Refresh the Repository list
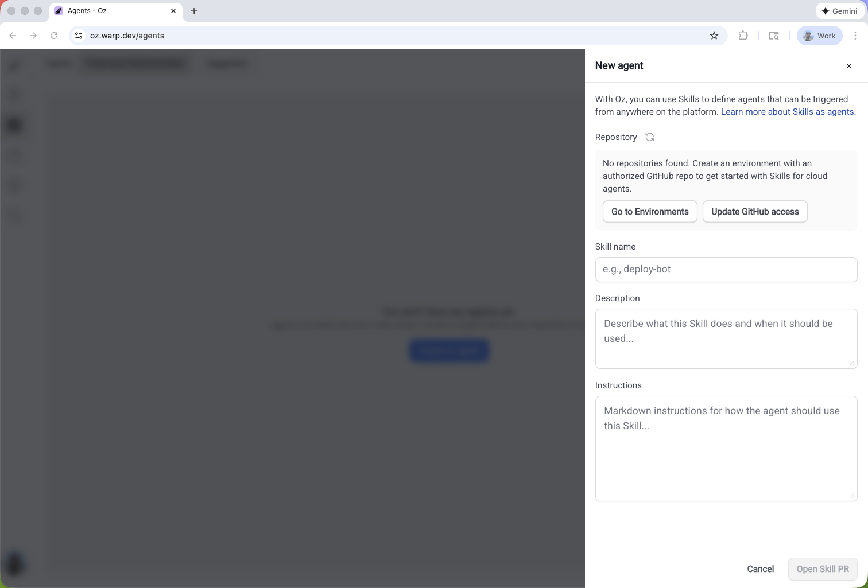The image size is (868, 588). (x=649, y=137)
